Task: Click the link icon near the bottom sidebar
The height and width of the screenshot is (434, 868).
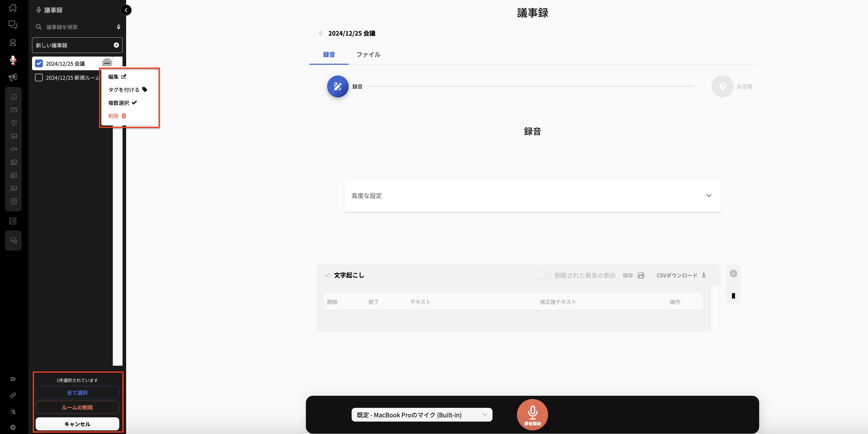Action: [x=13, y=395]
